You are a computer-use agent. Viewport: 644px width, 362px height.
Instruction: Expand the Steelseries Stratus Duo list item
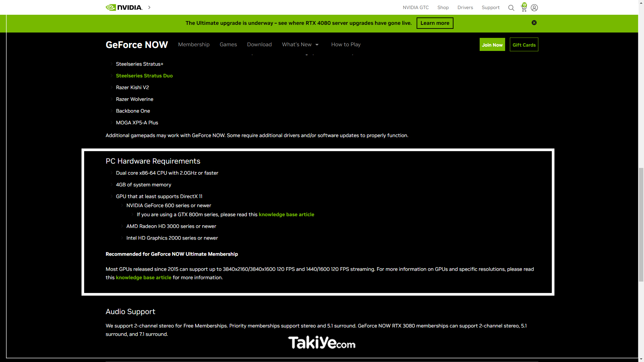pos(144,75)
